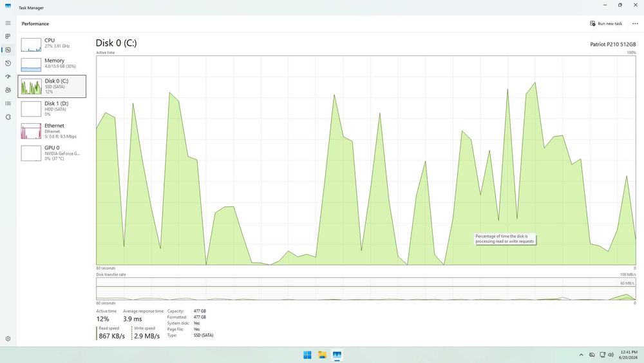The width and height of the screenshot is (644, 363).
Task: View the Ethernet performance entry
Action: (x=52, y=131)
